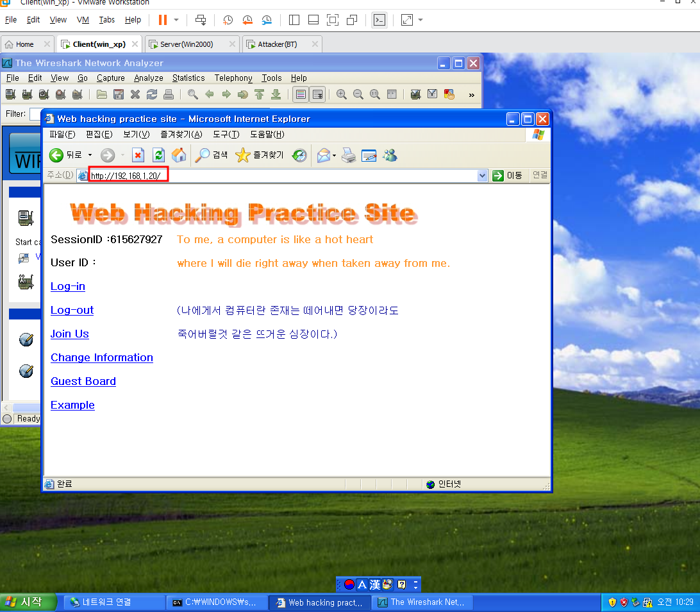Switch to VMware Home tab
The image size is (700, 612).
coord(27,44)
